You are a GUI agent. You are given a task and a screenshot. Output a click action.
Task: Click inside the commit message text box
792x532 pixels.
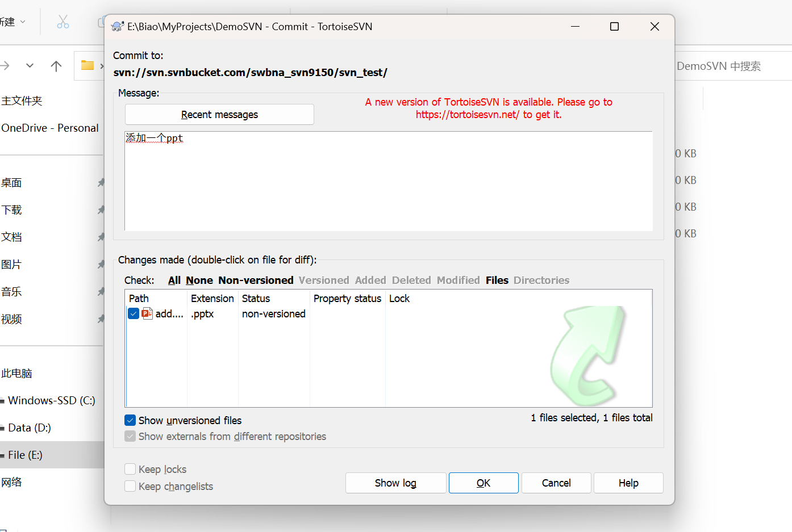(x=388, y=182)
